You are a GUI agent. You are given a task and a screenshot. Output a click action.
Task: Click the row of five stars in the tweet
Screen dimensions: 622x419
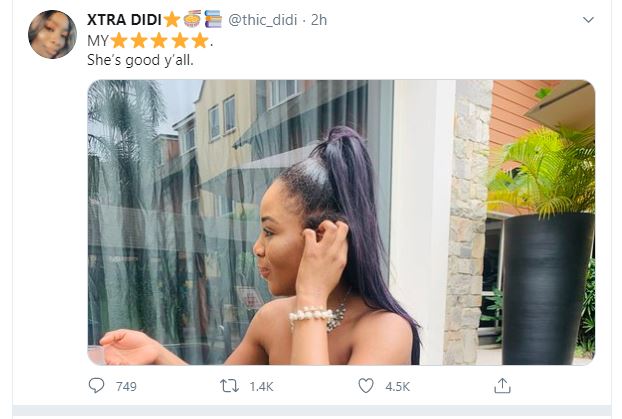click(x=160, y=41)
